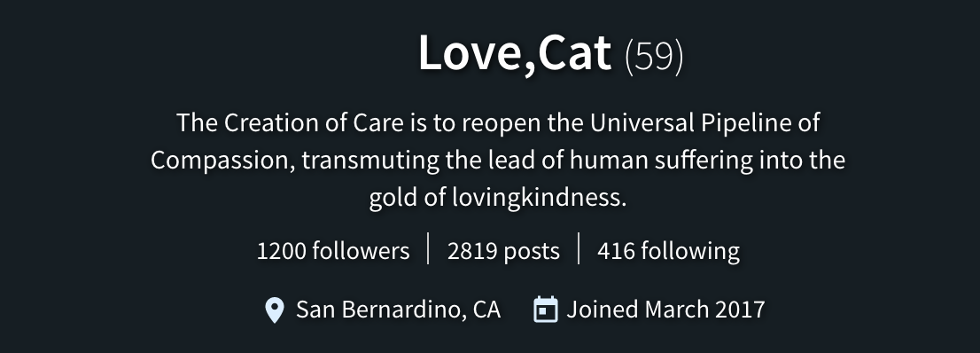The height and width of the screenshot is (353, 980).
Task: Click the calendar joined-date icon
Action: [545, 310]
